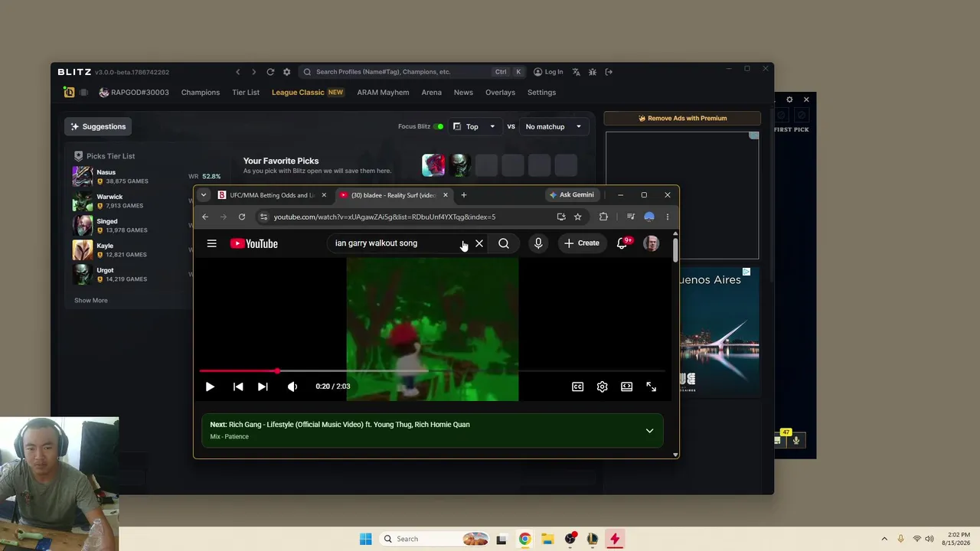The image size is (980, 551).
Task: Switch to the UFC/MMA Betting Odds tab
Action: (273, 195)
